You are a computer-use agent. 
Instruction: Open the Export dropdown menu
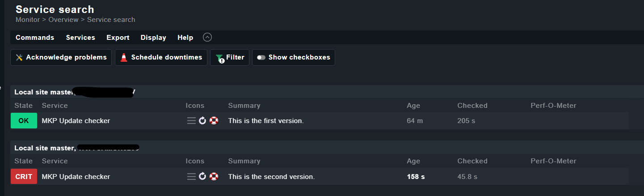click(118, 38)
